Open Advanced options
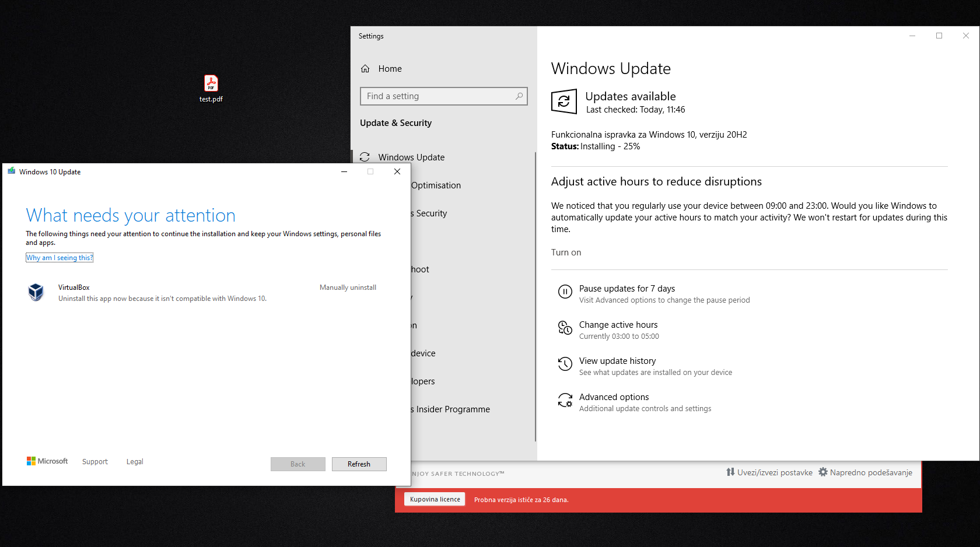 [614, 397]
